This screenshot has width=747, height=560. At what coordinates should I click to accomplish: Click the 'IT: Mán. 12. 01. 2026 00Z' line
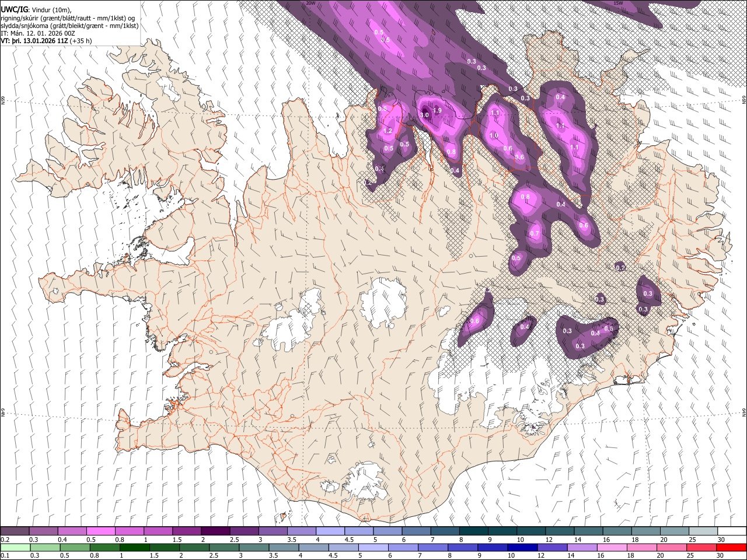click(x=37, y=34)
